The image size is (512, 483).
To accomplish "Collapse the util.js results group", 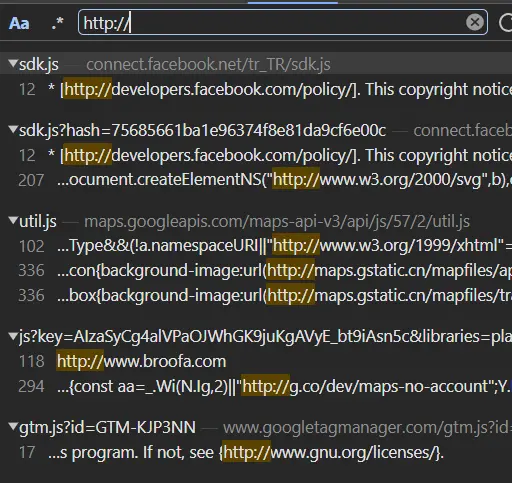I will [13, 220].
